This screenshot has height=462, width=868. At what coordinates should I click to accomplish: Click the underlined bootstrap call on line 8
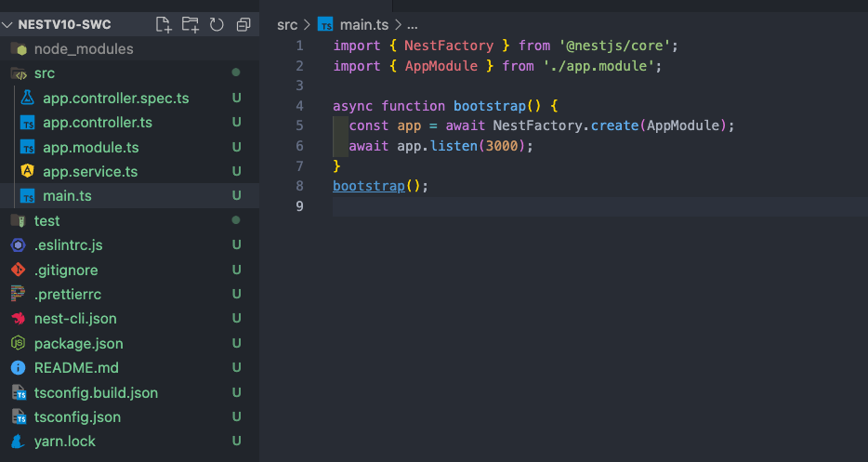[369, 186]
